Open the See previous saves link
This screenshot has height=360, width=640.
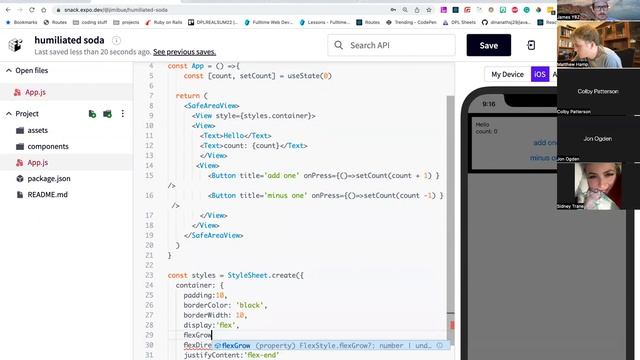[x=184, y=52]
